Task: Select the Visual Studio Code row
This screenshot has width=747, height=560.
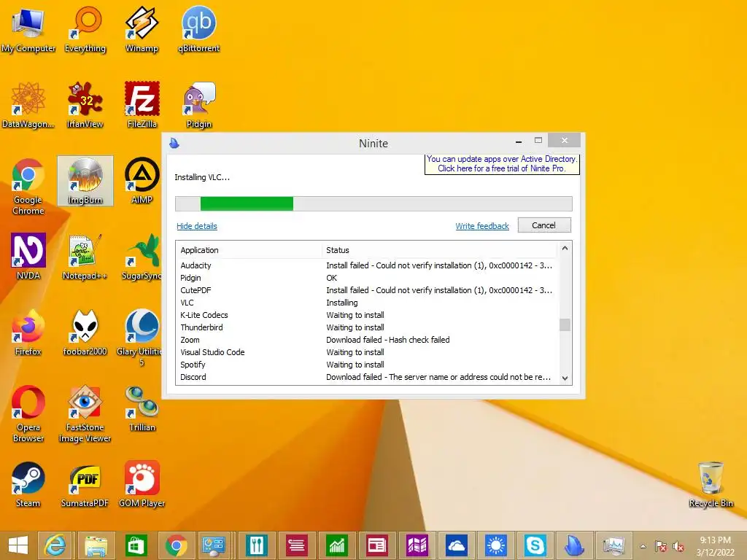Action: tap(367, 352)
